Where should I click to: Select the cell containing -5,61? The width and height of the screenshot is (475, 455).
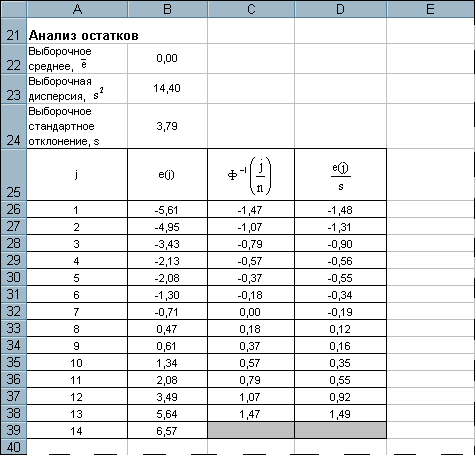[167, 210]
